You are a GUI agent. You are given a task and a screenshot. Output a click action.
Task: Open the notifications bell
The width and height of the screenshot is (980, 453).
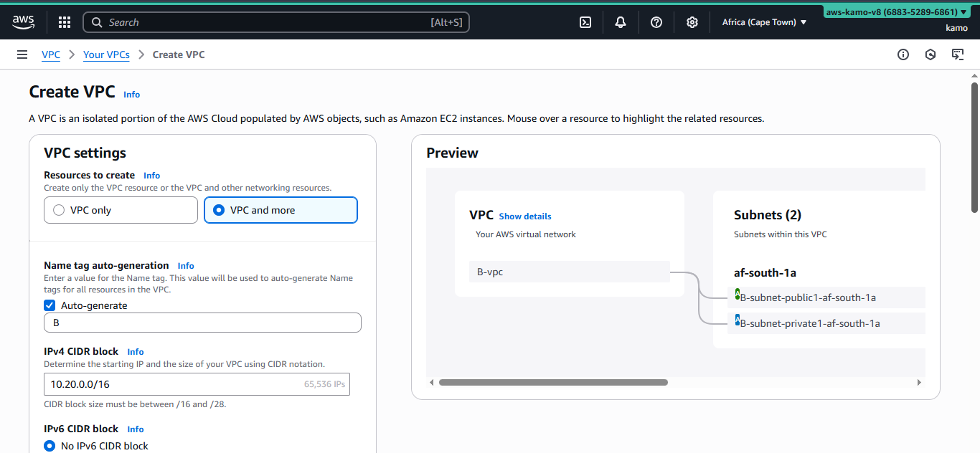620,22
